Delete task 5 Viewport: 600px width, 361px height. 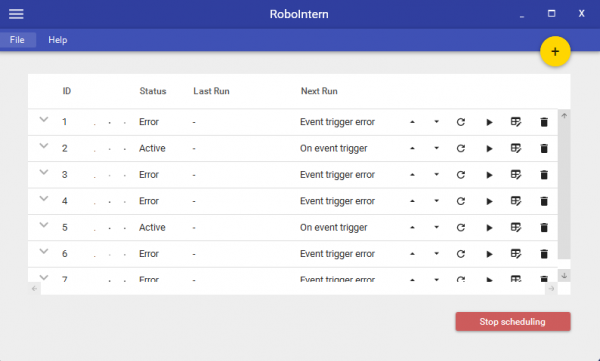pyautogui.click(x=544, y=228)
